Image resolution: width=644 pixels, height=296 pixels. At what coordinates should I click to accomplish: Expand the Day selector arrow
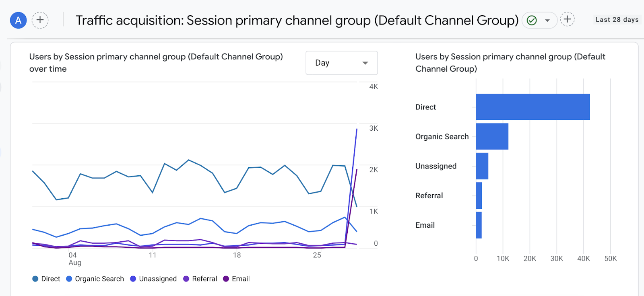(365, 63)
